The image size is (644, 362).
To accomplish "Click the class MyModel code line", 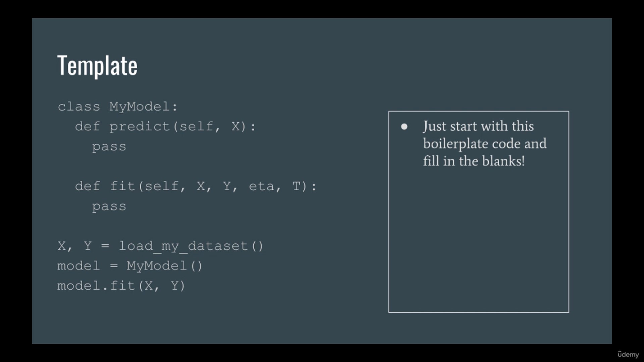I will click(x=117, y=107).
